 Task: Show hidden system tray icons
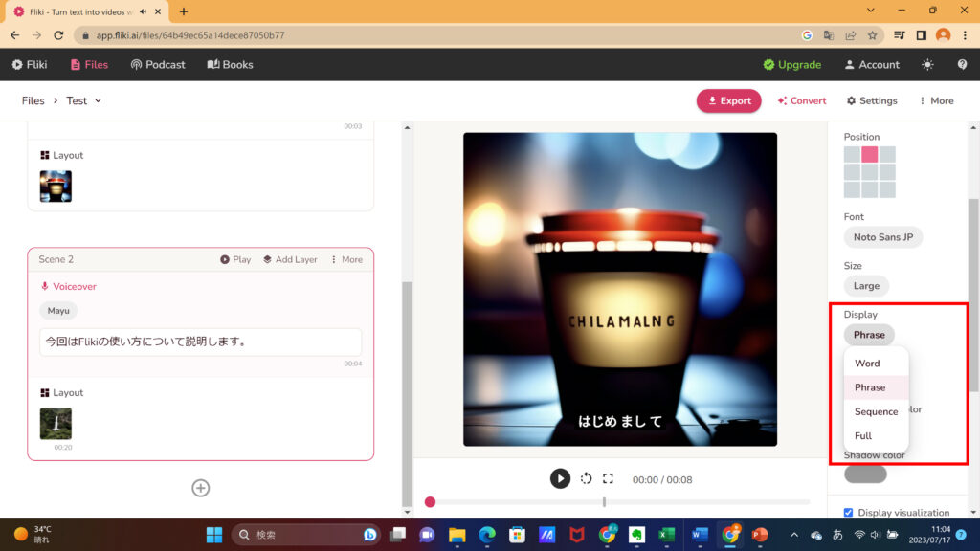(793, 535)
